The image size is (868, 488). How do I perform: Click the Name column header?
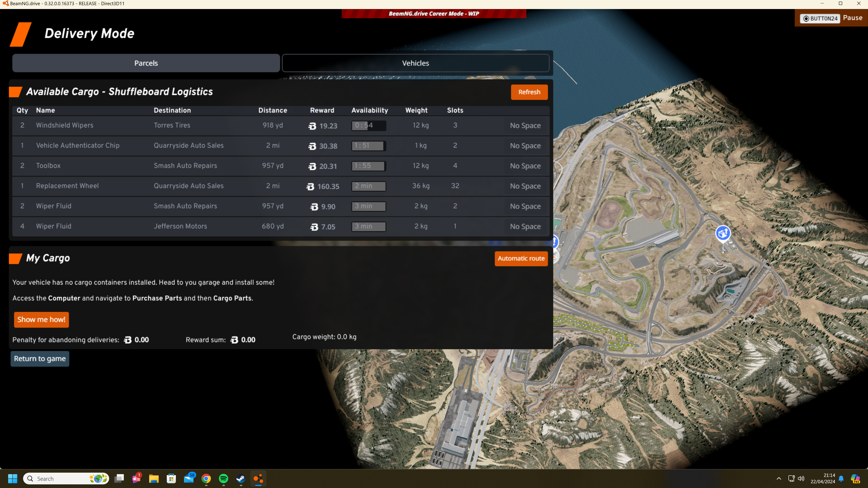point(45,110)
